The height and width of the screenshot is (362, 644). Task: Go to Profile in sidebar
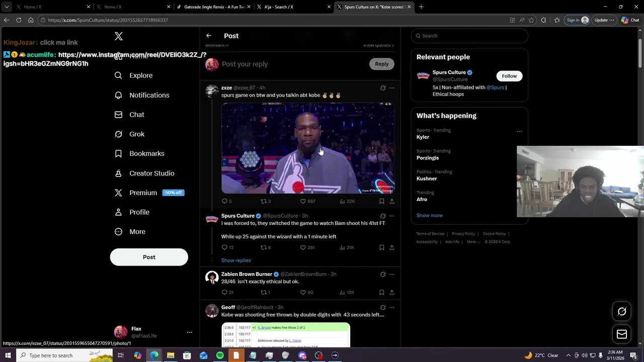[132, 212]
